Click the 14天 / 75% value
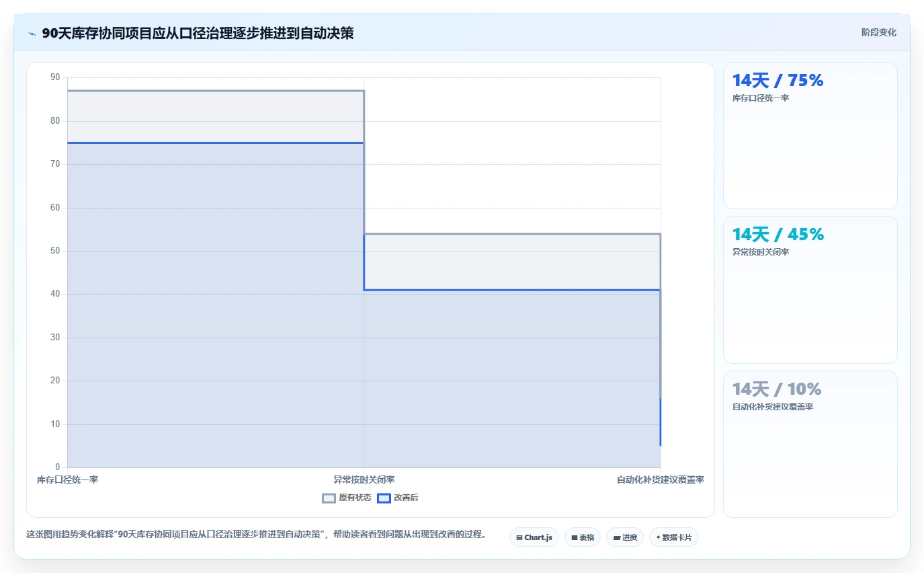This screenshot has height=573, width=924. coord(778,80)
